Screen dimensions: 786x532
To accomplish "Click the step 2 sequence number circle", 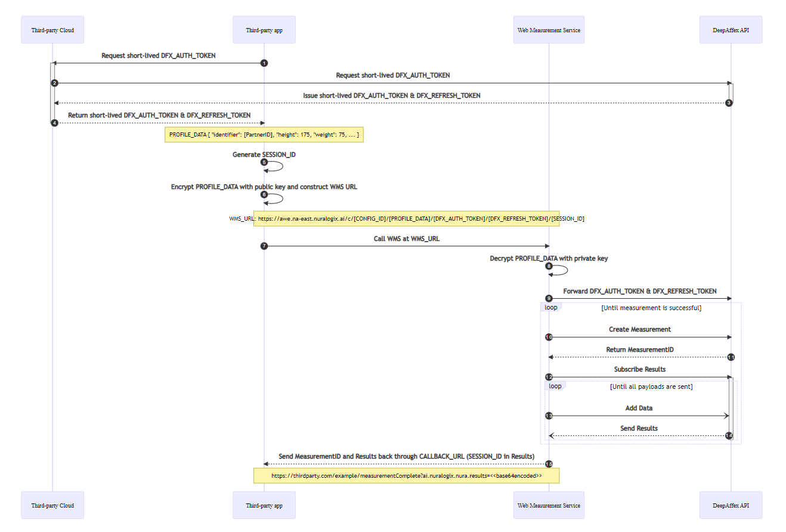I will point(54,83).
